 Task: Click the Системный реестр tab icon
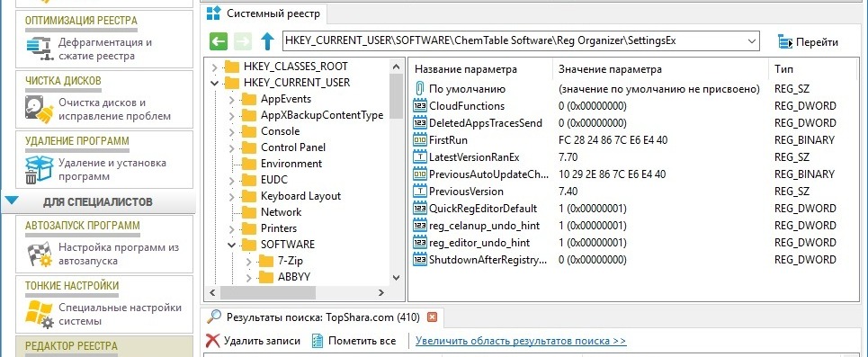pyautogui.click(x=213, y=13)
